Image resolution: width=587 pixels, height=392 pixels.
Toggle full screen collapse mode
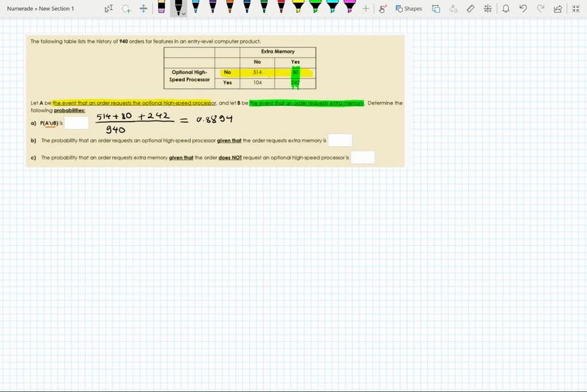click(x=577, y=9)
